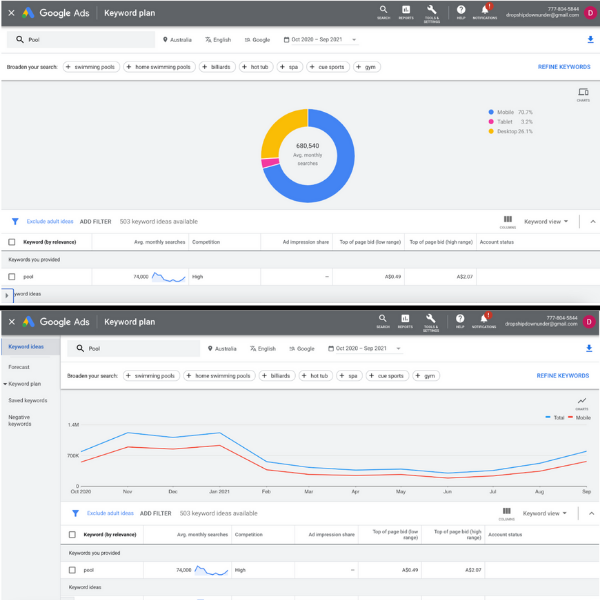Click REFINE KEYWORDS in upper screenshot
Viewport: 600px width, 600px height.
[564, 67]
